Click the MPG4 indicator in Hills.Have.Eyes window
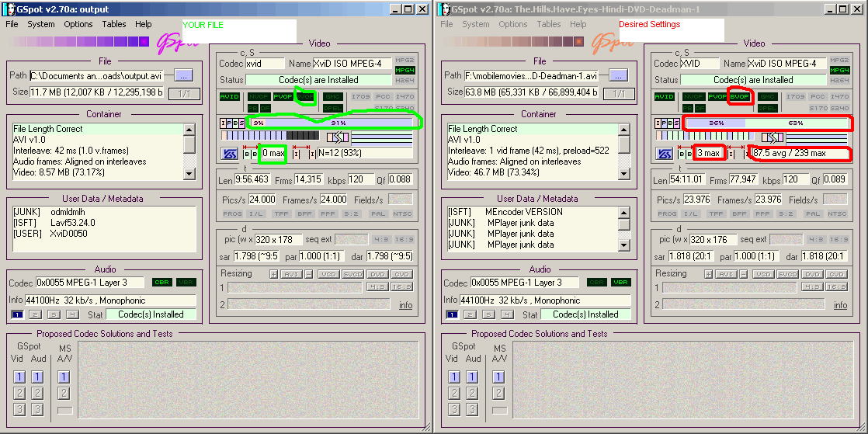This screenshot has height=434, width=868. pyautogui.click(x=839, y=71)
